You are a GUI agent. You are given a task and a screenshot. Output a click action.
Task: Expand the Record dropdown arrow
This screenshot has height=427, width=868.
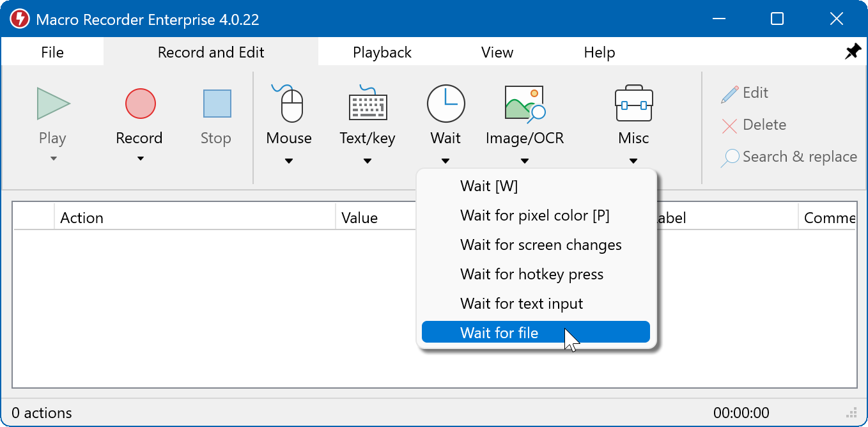[x=140, y=159]
